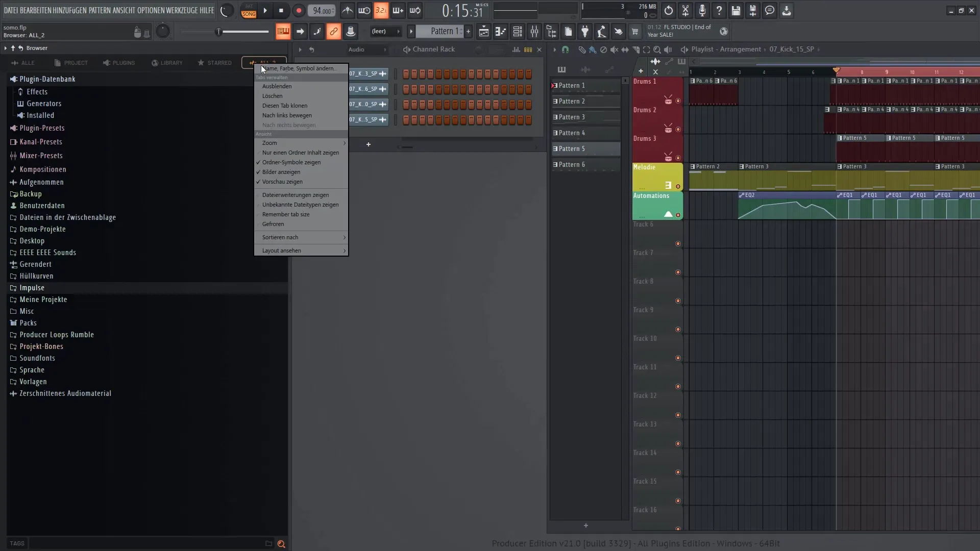Open the Zoom submenu

(301, 143)
